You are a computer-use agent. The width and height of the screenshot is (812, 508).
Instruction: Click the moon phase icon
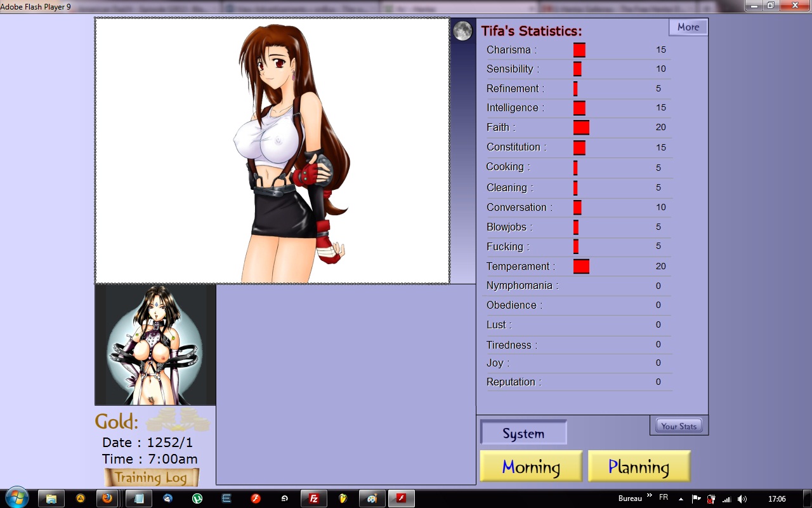[x=462, y=30]
